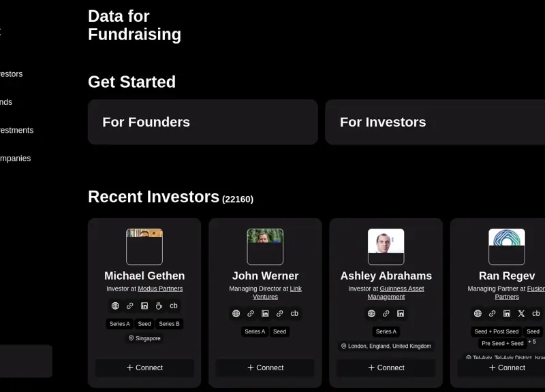Open the Companies item in sidebar
This screenshot has width=545, height=392.
coord(15,158)
